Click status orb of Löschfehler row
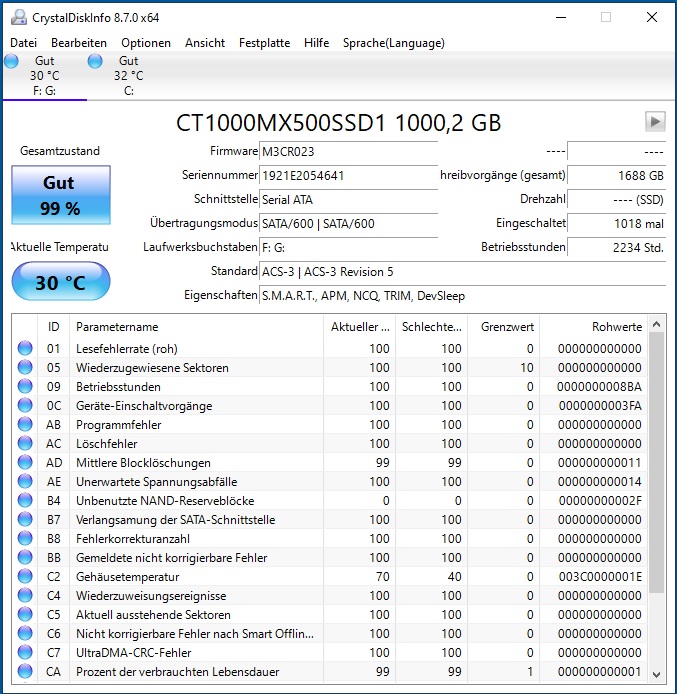The width and height of the screenshot is (677, 694). [25, 443]
